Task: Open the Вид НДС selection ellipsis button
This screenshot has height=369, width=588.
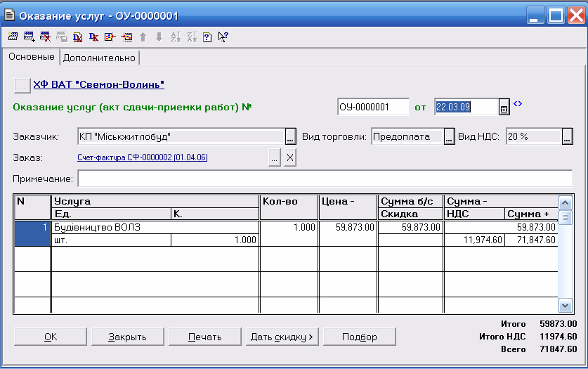Action: [x=567, y=137]
